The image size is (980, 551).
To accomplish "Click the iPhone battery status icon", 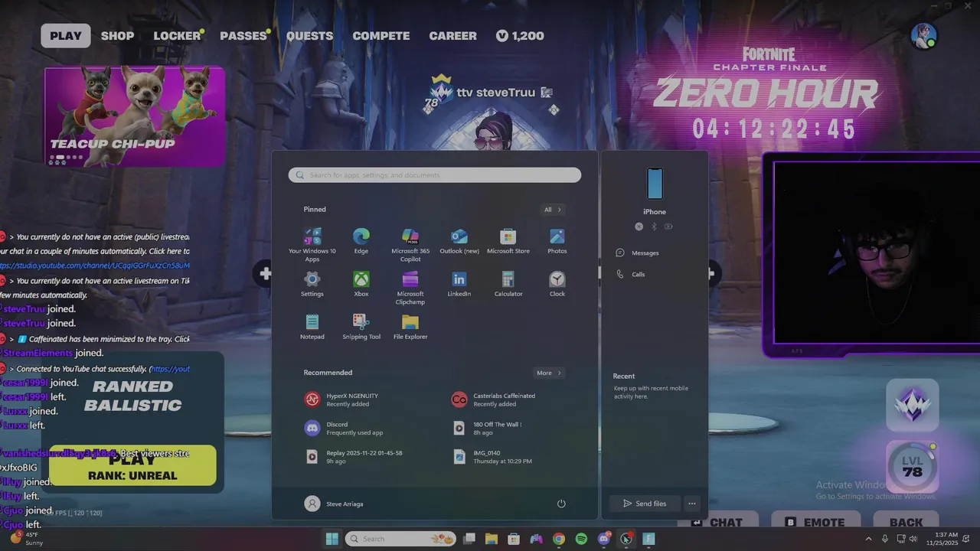I will [x=668, y=227].
